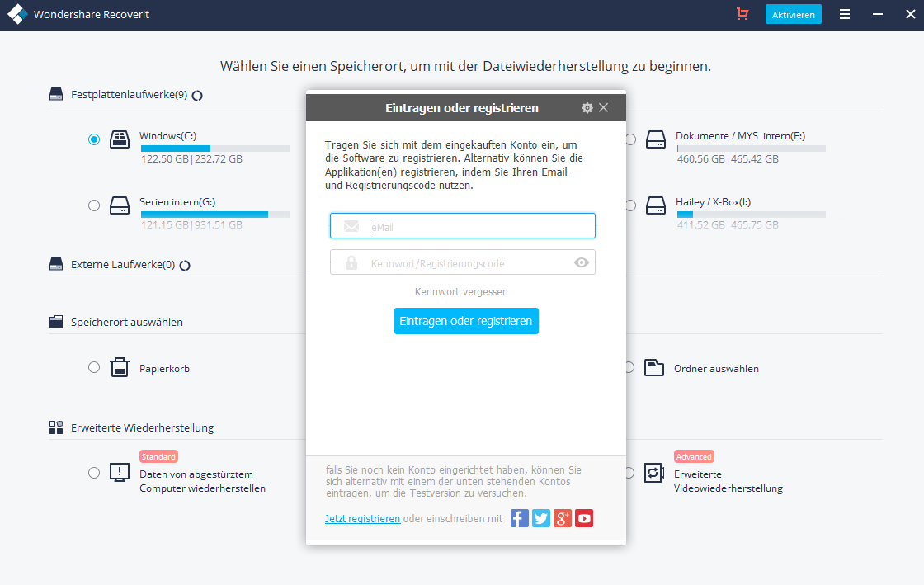Open the hamburger menu in title bar
This screenshot has width=924, height=585.
[845, 15]
